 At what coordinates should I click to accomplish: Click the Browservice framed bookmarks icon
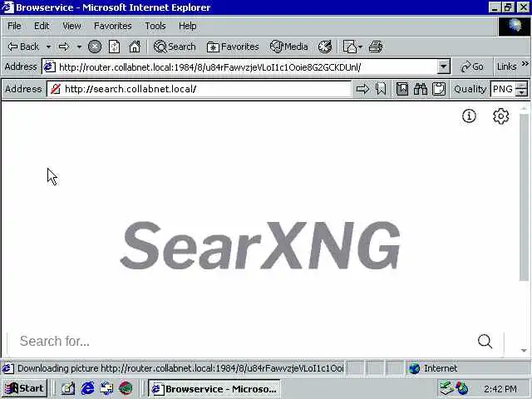click(402, 89)
